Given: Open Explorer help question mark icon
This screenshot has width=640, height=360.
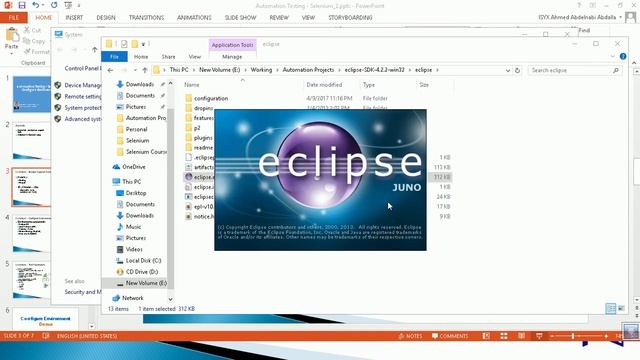Looking at the screenshot, I should click(x=623, y=56).
